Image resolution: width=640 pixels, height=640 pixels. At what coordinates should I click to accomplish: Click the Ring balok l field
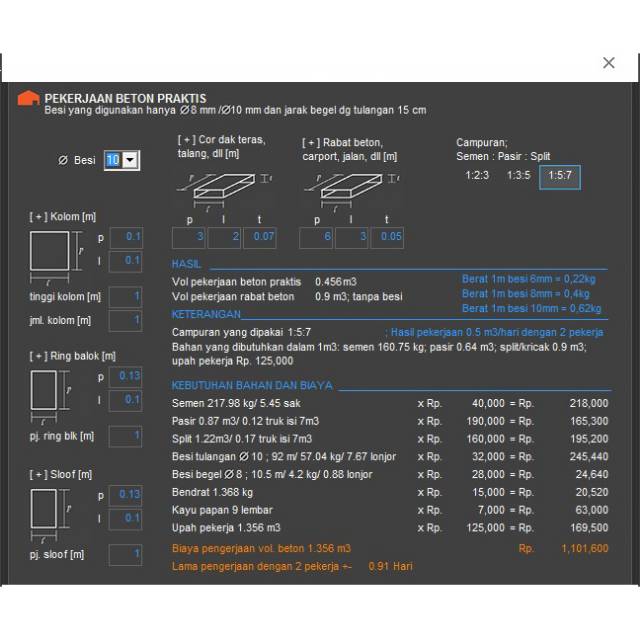coord(125,400)
